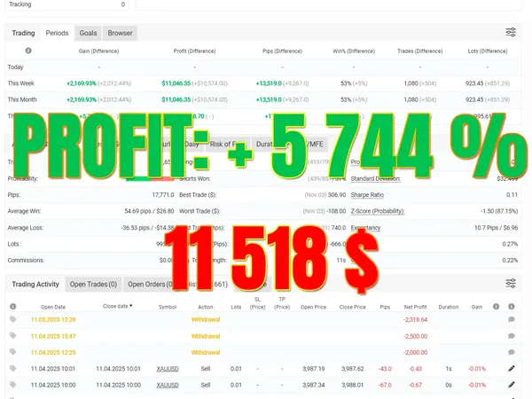
Task: Click This Month profit $11,046.35
Action: click(x=176, y=99)
